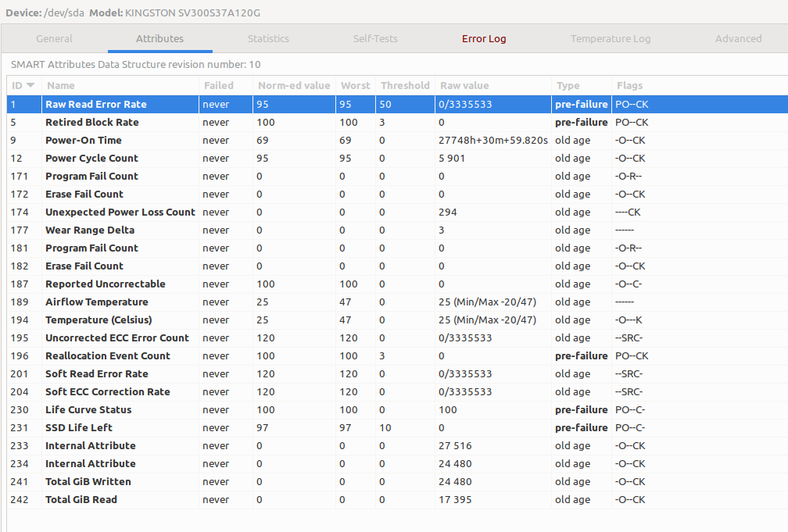This screenshot has width=788, height=532.
Task: Select the Reallocation Event Count row
Action: (x=397, y=355)
